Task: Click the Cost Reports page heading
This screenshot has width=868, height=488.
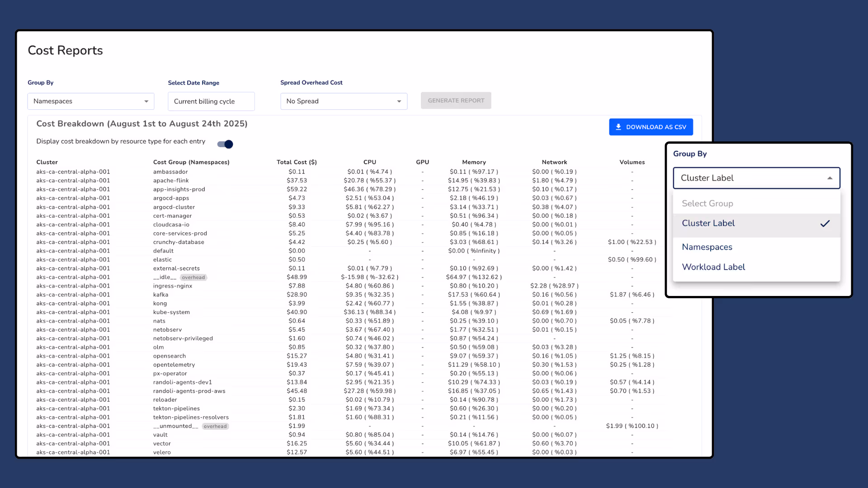Action: (x=65, y=51)
